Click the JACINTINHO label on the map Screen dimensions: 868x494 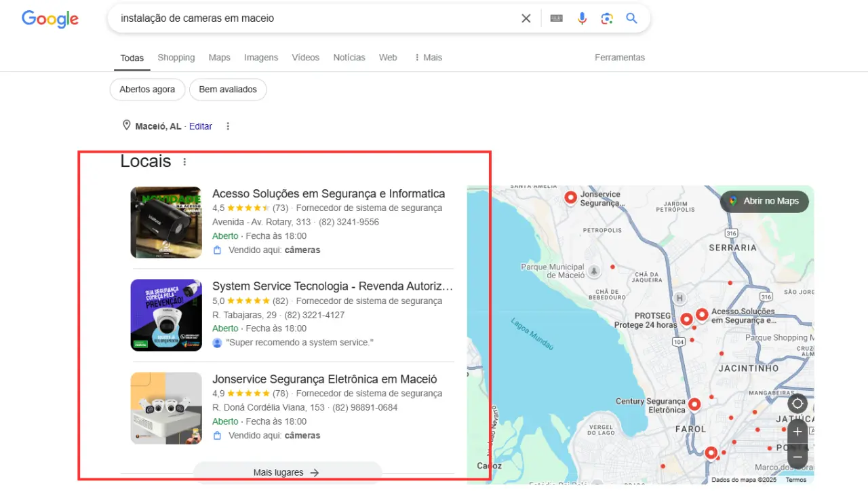749,368
